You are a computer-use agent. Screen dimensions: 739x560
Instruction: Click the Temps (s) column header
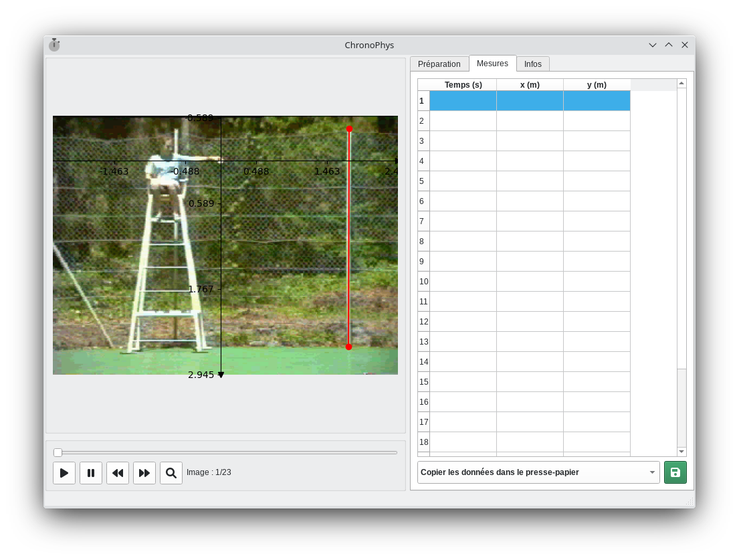coord(463,85)
